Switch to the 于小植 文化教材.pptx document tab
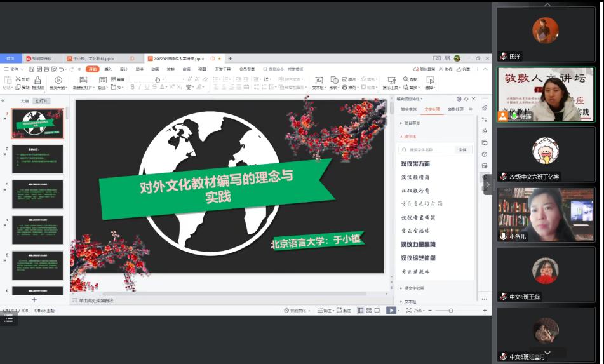The image size is (604, 364). (x=93, y=58)
